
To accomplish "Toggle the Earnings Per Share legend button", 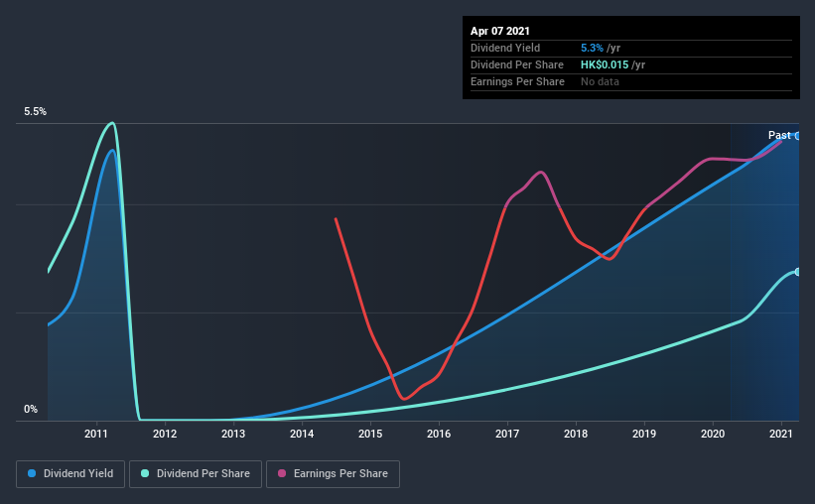I will pos(334,474).
